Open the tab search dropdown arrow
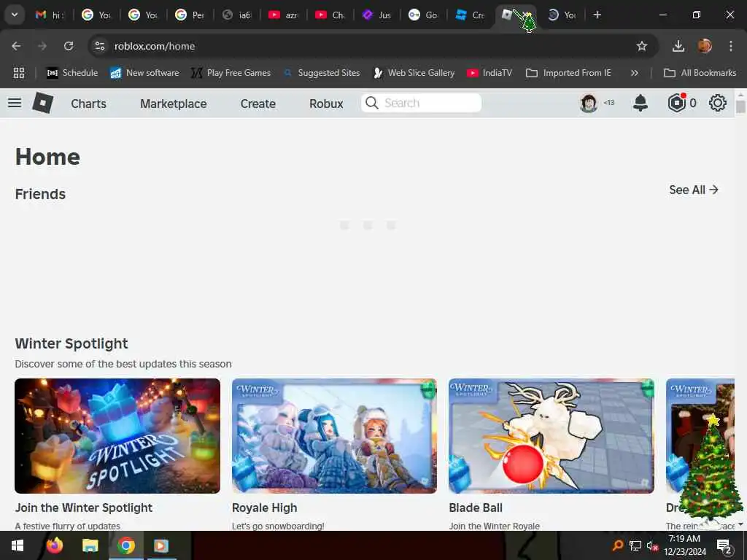 click(15, 15)
